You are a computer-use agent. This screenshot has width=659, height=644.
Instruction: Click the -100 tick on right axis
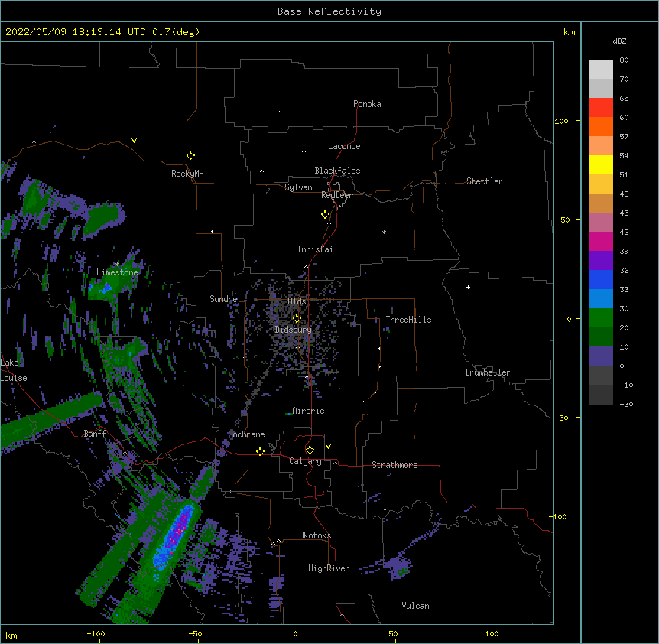click(559, 516)
